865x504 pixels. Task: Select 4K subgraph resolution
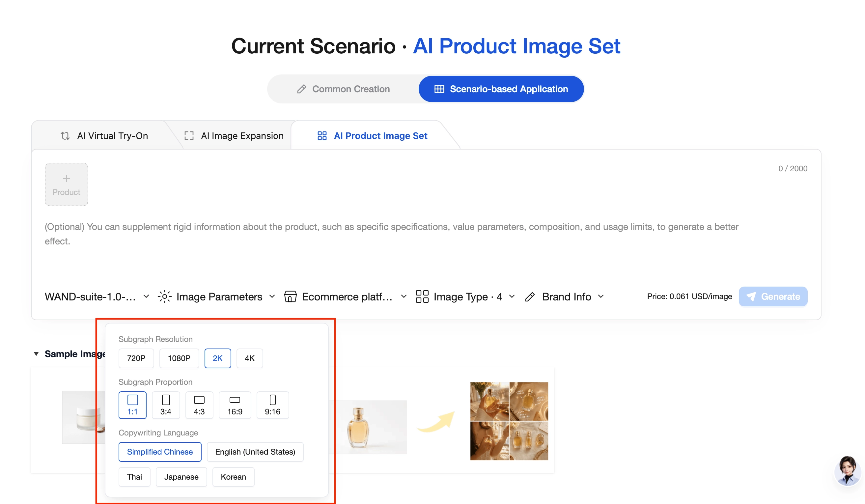click(250, 358)
